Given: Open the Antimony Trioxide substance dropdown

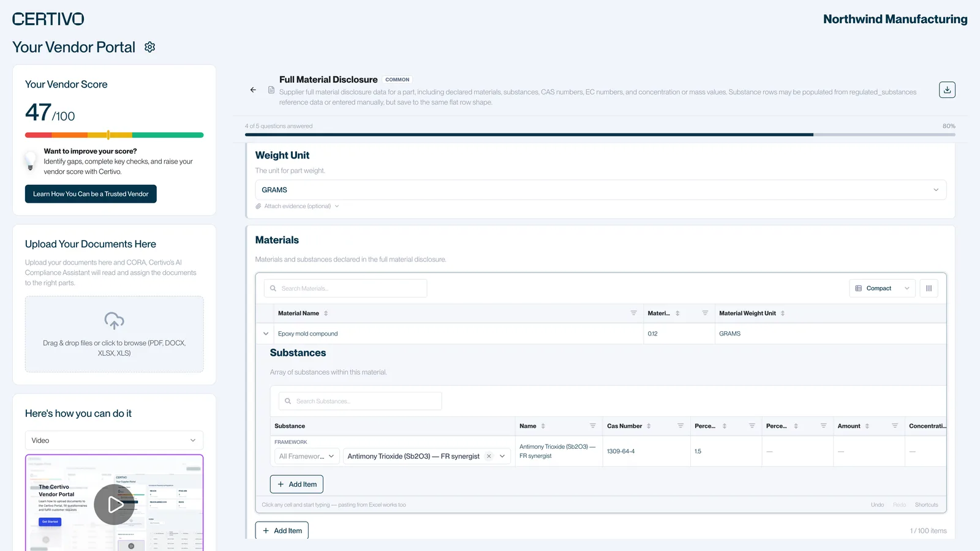Looking at the screenshot, I should [x=502, y=456].
